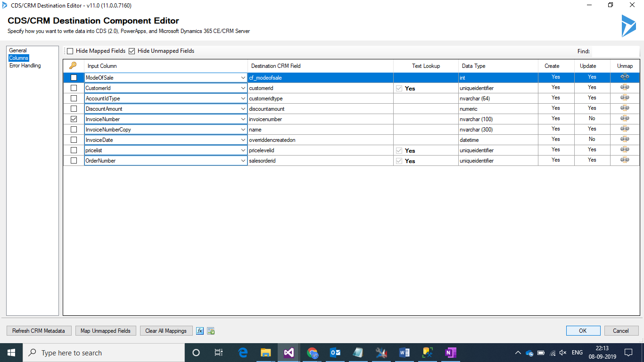Click the Cortana circle icon
The height and width of the screenshot is (362, 644).
tap(196, 353)
